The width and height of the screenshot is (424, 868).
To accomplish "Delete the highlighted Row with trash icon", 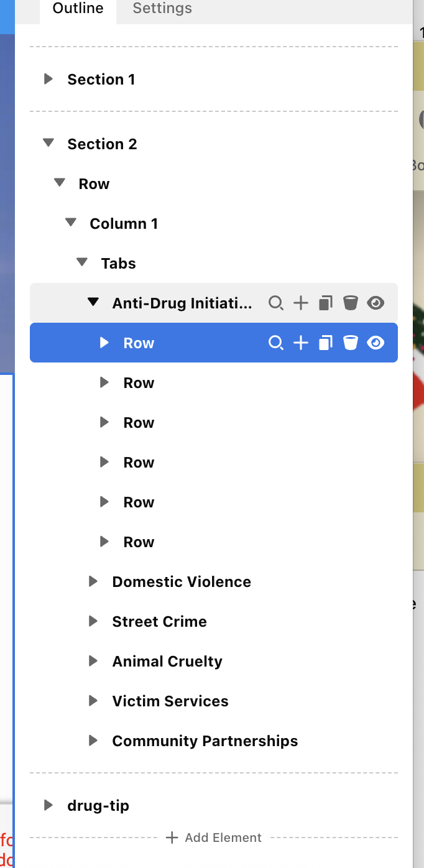I will click(x=351, y=343).
